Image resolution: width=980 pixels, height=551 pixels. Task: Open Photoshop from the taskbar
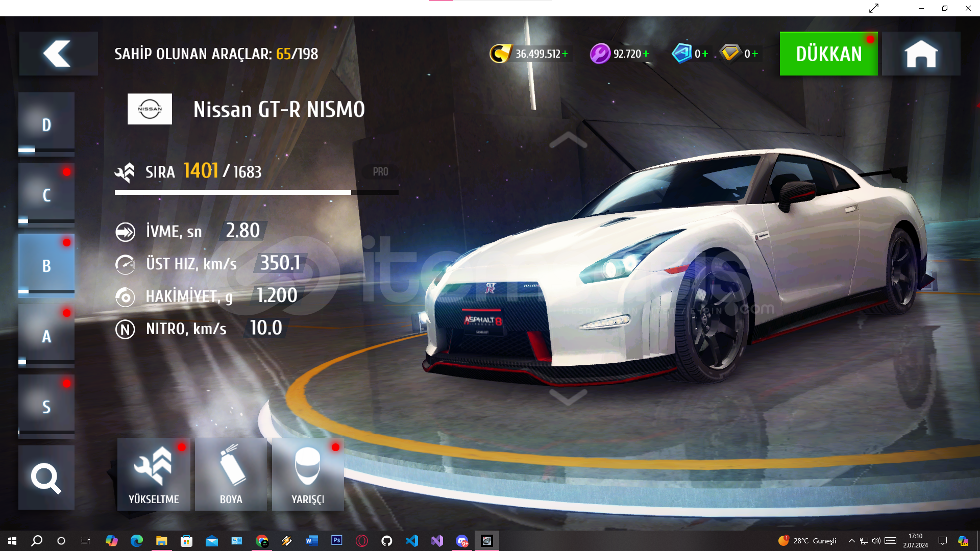(x=336, y=541)
